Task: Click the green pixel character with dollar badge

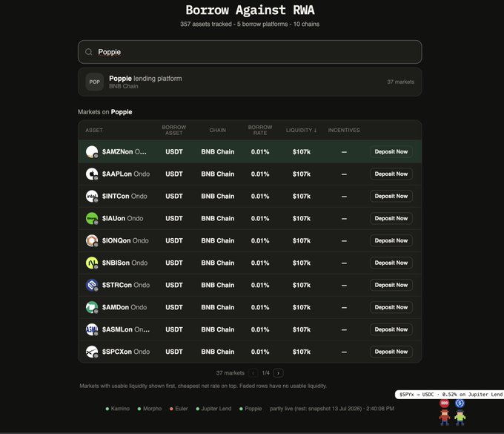Action: (460, 417)
